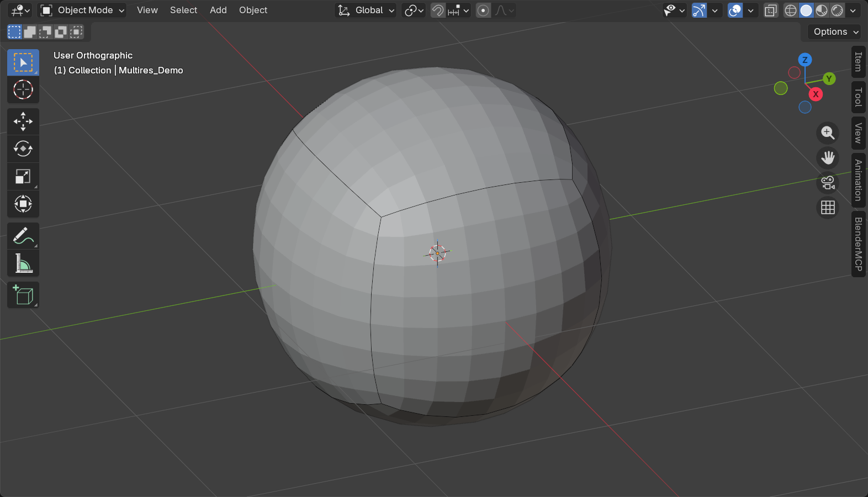This screenshot has width=868, height=497.
Task: Click negative X axis gizmo circle
Action: coord(794,73)
